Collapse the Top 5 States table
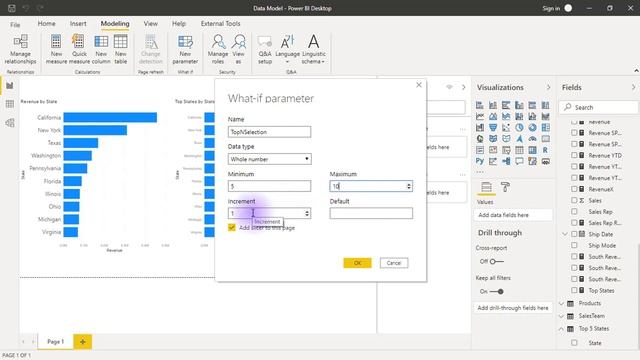 click(x=561, y=329)
